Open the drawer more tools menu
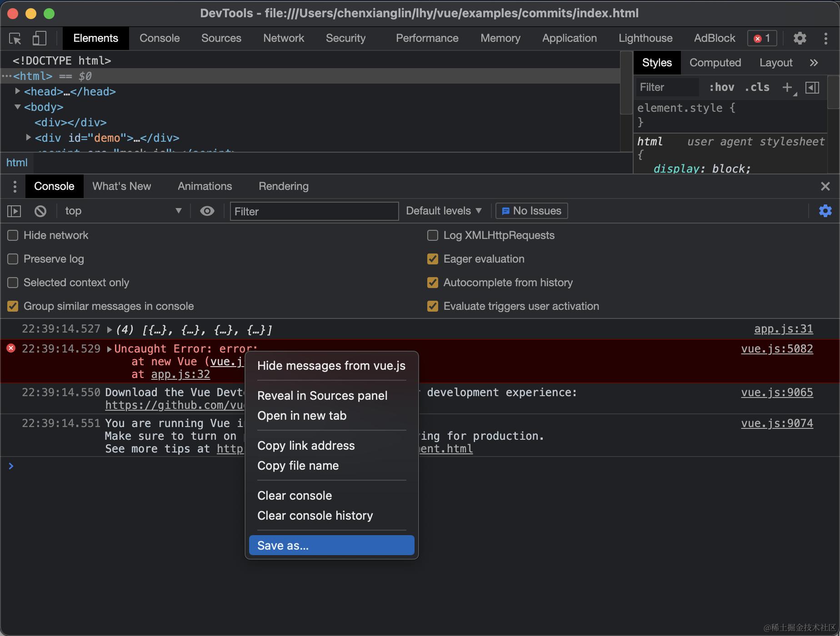The width and height of the screenshot is (840, 636). point(15,186)
